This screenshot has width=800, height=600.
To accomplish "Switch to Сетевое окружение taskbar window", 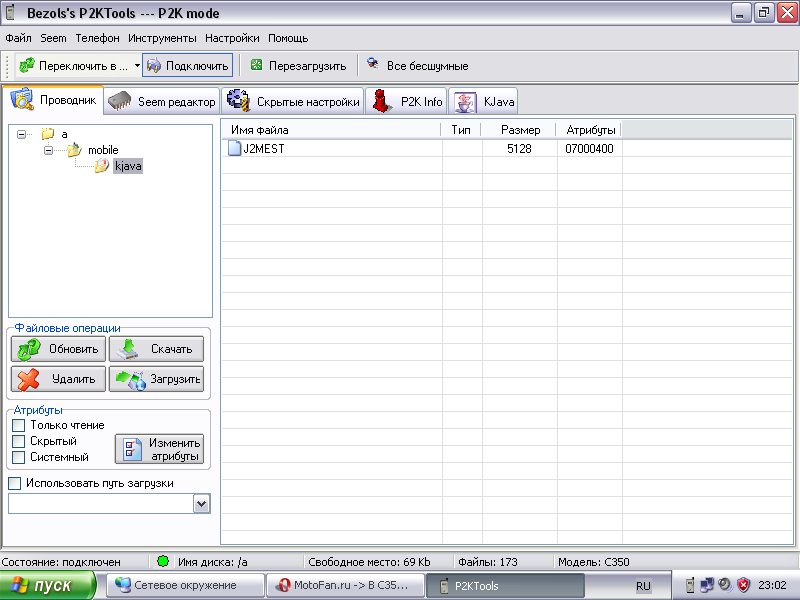I will point(186,585).
